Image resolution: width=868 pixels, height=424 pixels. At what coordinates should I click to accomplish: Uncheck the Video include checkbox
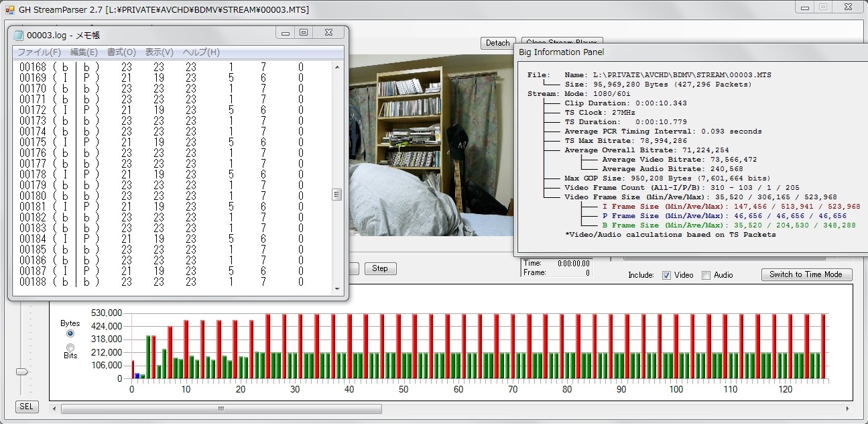click(666, 275)
